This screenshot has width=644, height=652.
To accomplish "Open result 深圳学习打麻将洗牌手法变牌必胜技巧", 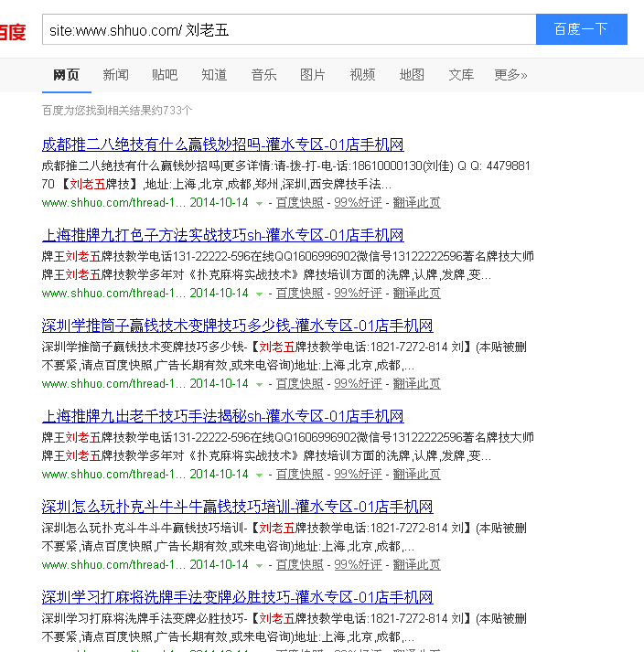I will coord(237,597).
